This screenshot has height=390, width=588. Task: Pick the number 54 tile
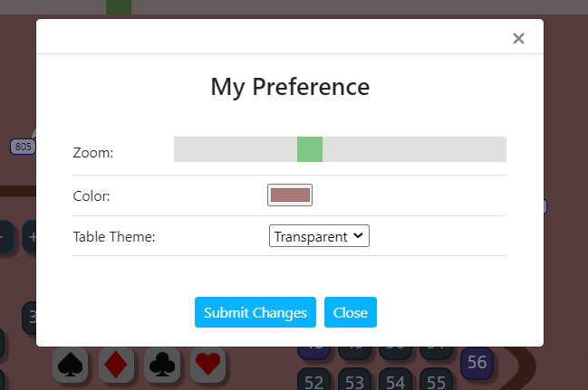coord(394,381)
